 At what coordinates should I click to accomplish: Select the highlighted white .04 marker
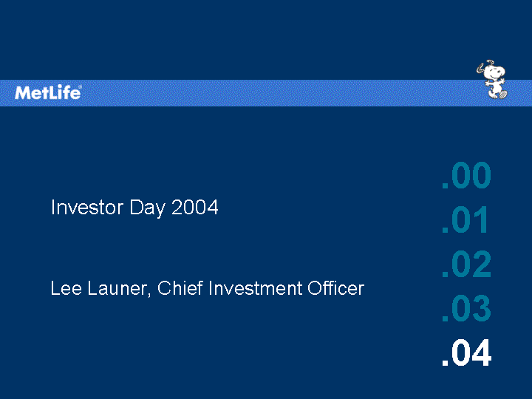coord(466,353)
